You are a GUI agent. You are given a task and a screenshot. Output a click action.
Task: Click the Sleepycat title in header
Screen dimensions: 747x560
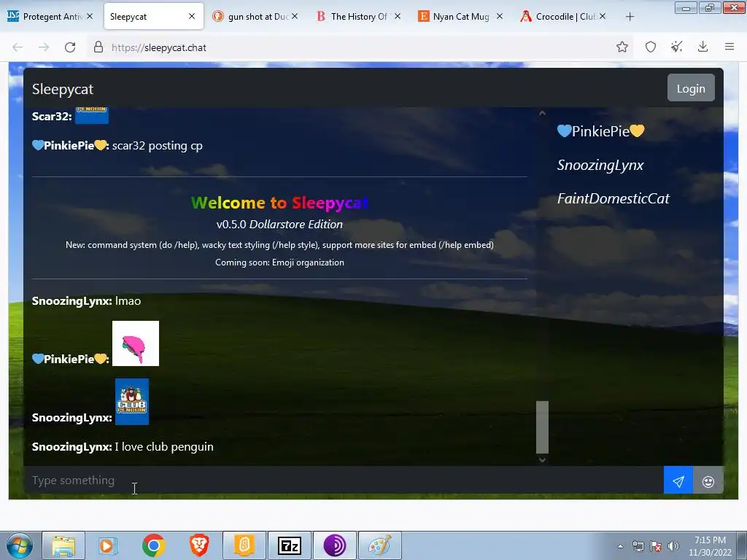pyautogui.click(x=63, y=89)
